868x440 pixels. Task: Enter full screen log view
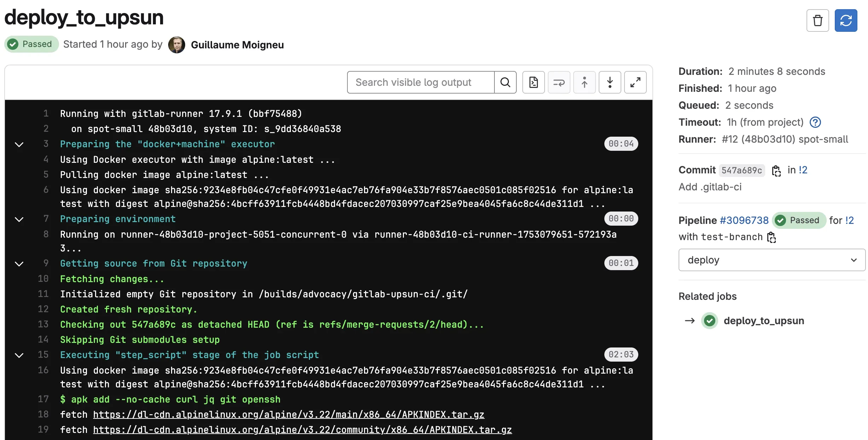pos(635,82)
